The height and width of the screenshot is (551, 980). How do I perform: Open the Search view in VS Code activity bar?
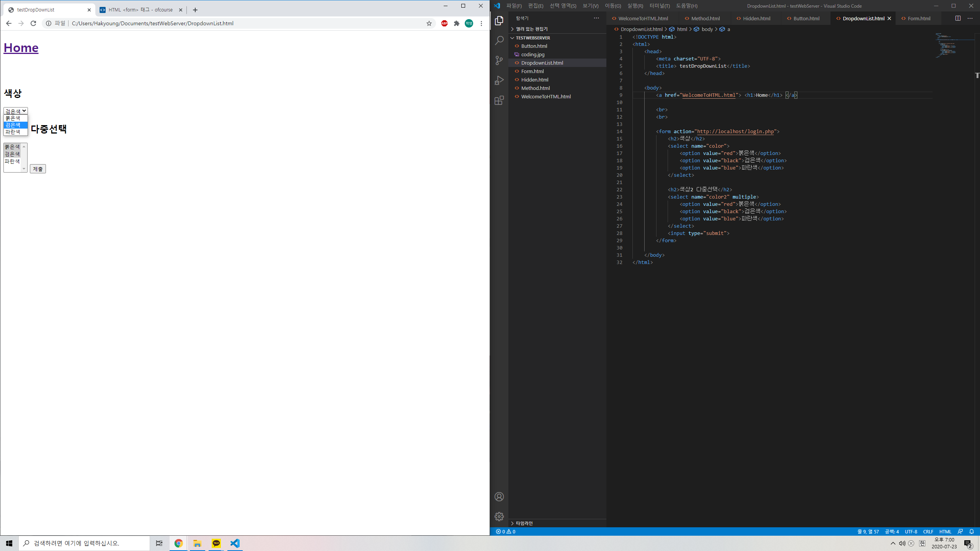tap(499, 41)
